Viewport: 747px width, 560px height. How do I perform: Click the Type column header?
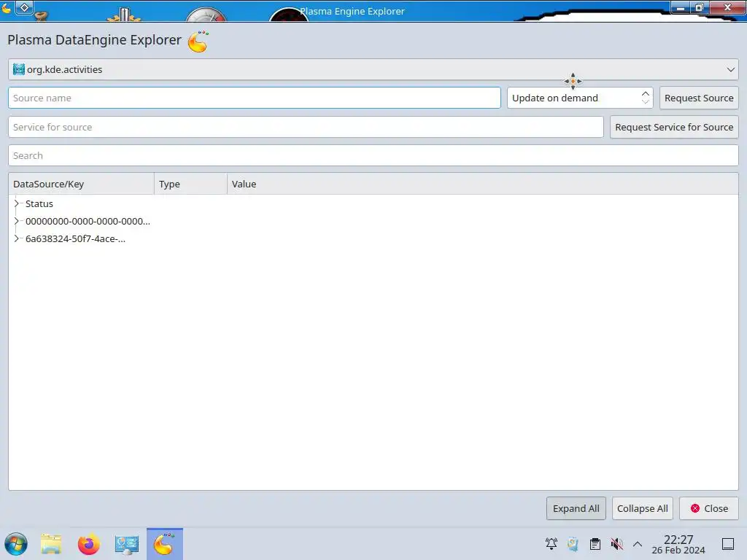coord(190,184)
